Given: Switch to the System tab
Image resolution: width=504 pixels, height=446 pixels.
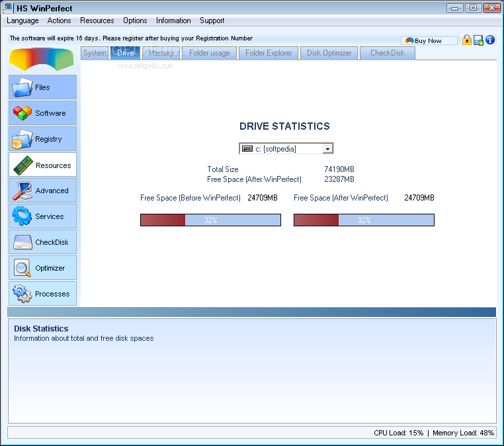Looking at the screenshot, I should click(x=95, y=53).
